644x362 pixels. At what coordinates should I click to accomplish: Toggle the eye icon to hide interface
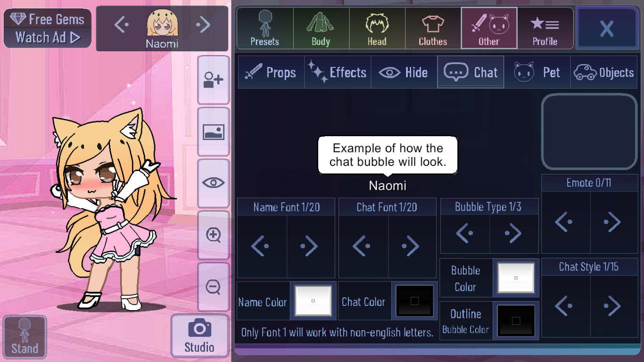[213, 183]
